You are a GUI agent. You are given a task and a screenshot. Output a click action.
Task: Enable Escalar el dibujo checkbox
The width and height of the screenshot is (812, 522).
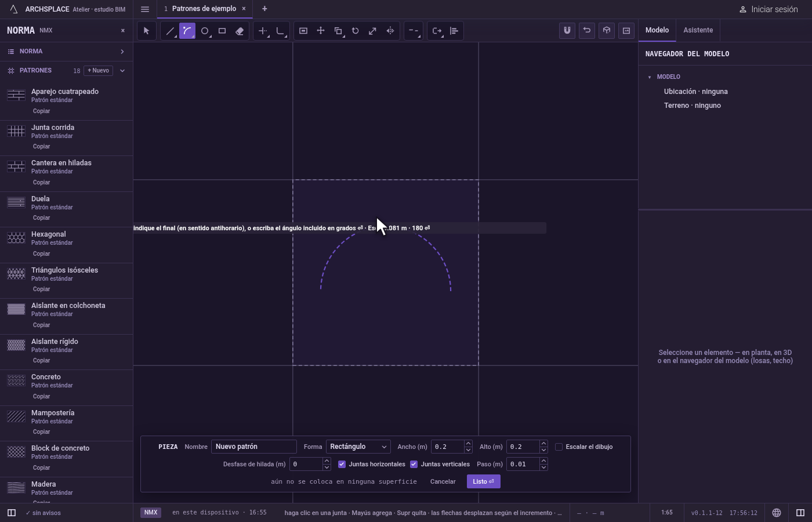559,447
